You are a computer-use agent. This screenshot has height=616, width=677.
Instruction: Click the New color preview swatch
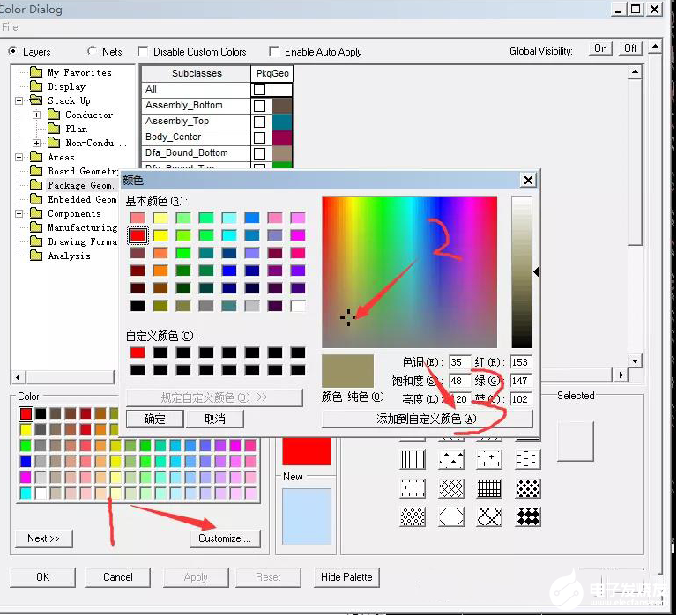point(306,516)
